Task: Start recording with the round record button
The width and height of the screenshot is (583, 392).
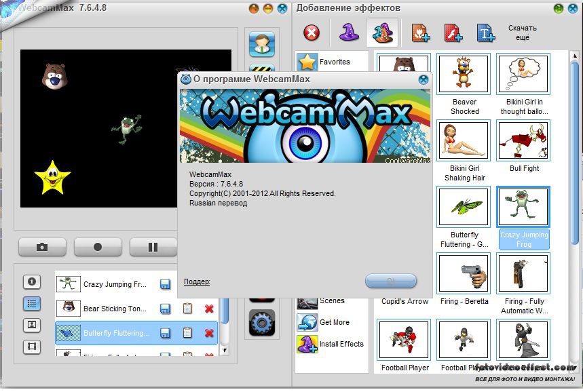Action: [x=98, y=247]
